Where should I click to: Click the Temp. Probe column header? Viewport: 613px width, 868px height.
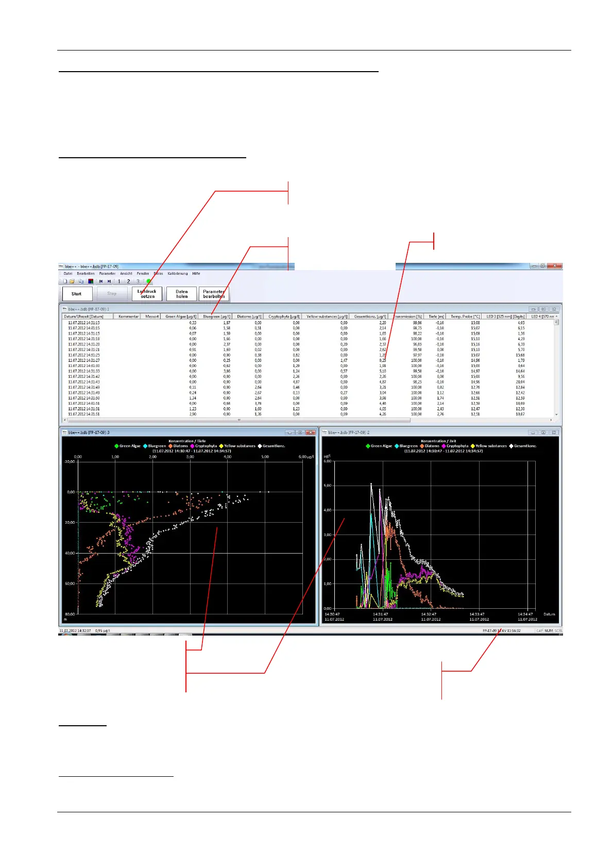click(464, 316)
